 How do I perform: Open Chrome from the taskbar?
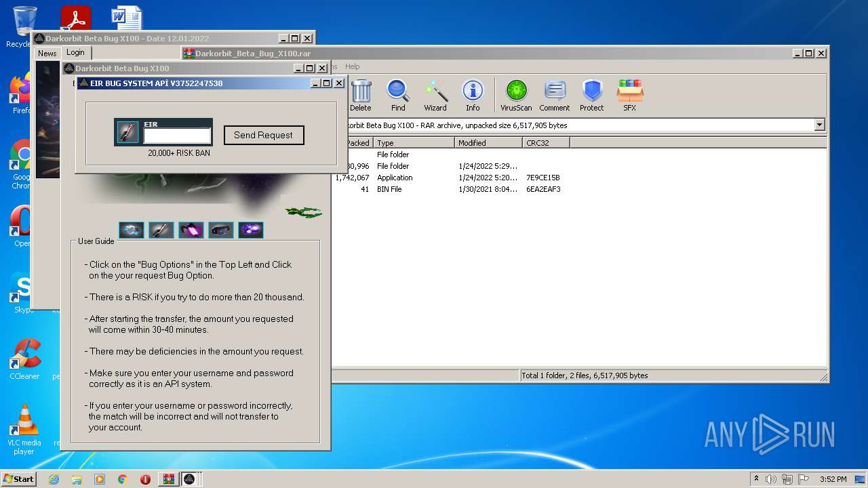click(122, 479)
